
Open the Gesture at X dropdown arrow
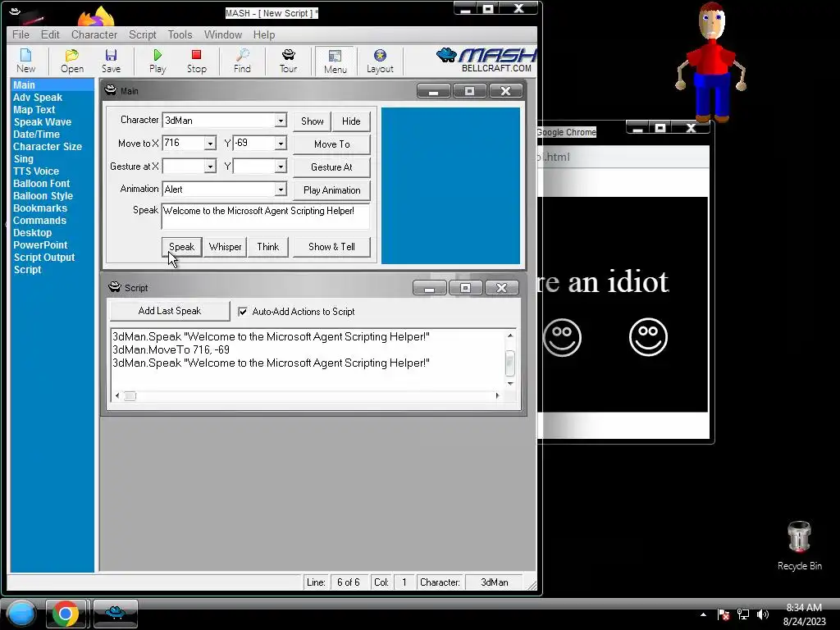(210, 167)
